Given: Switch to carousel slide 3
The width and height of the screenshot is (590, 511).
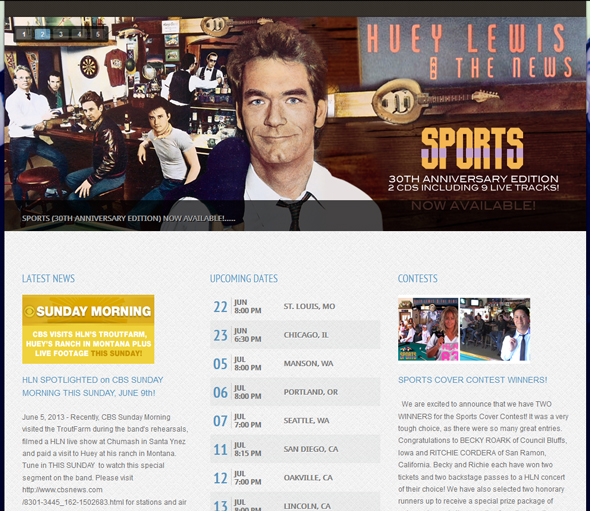Looking at the screenshot, I should tap(61, 35).
